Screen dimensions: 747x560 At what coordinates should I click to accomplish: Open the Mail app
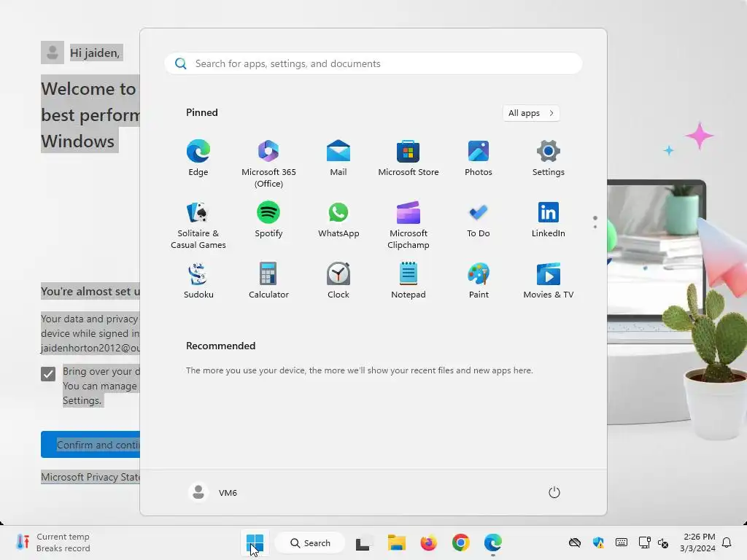click(338, 159)
